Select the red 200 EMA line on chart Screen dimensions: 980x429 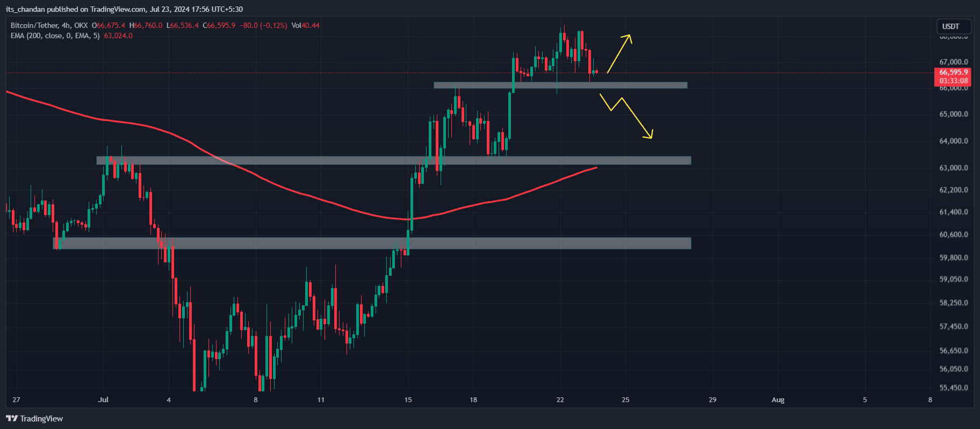click(x=301, y=194)
